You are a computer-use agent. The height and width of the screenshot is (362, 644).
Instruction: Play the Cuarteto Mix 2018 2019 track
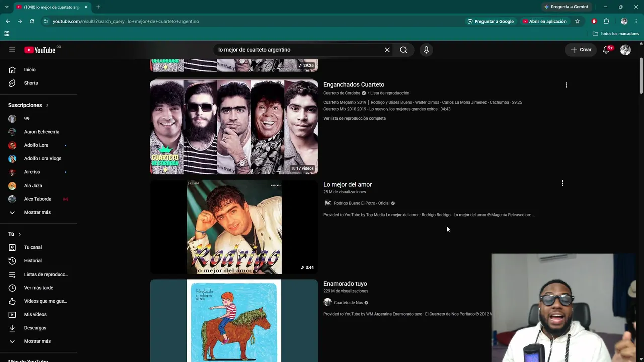[x=386, y=109]
